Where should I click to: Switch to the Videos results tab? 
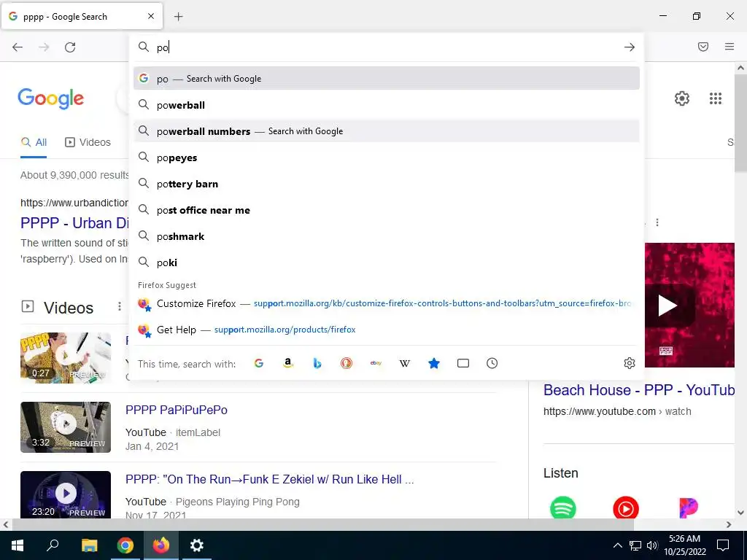coord(88,142)
